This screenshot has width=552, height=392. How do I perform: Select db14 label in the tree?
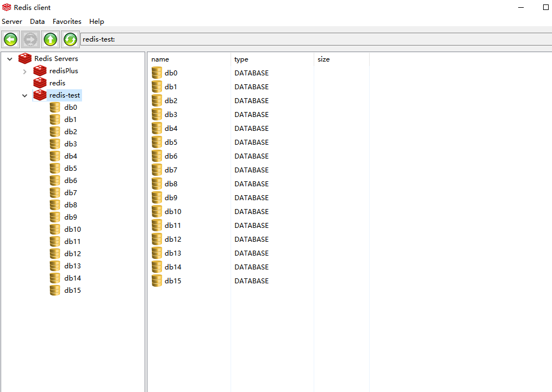(73, 278)
